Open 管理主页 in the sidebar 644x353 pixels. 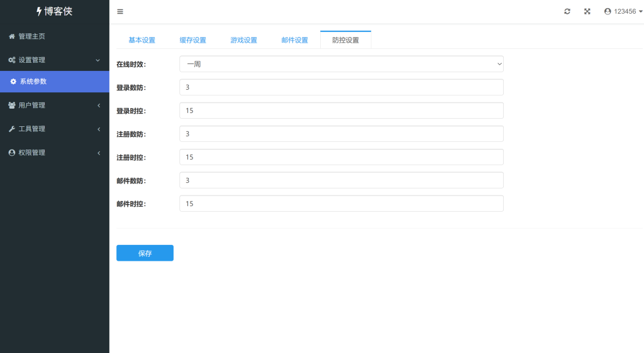55,36
